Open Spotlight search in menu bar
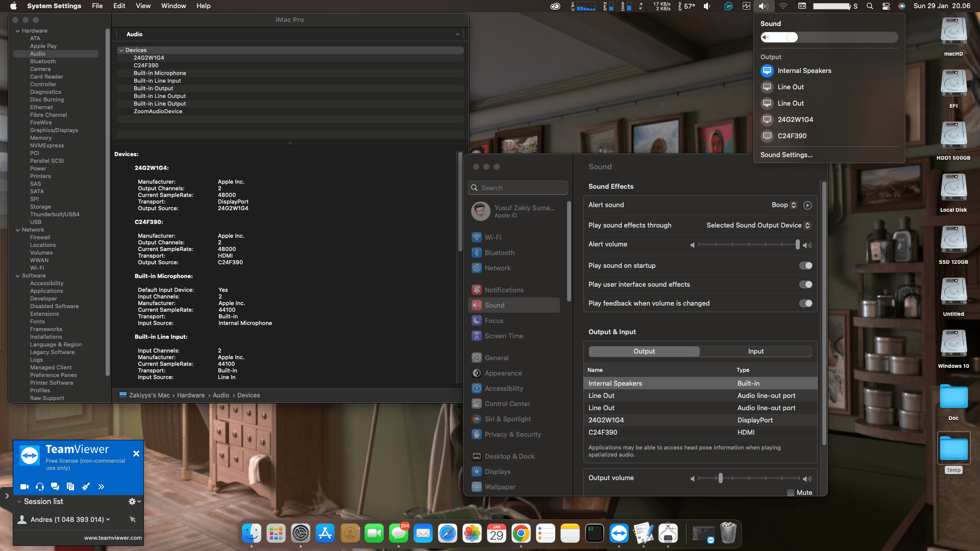The width and height of the screenshot is (980, 551). tap(870, 6)
